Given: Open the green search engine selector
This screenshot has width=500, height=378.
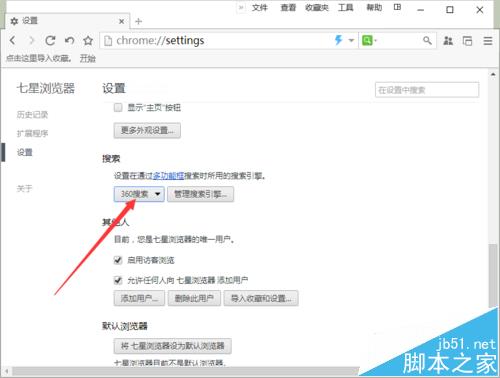Looking at the screenshot, I should [369, 40].
